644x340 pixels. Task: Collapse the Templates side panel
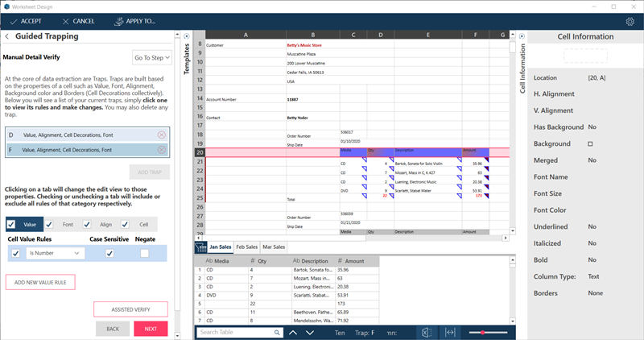coord(187,36)
